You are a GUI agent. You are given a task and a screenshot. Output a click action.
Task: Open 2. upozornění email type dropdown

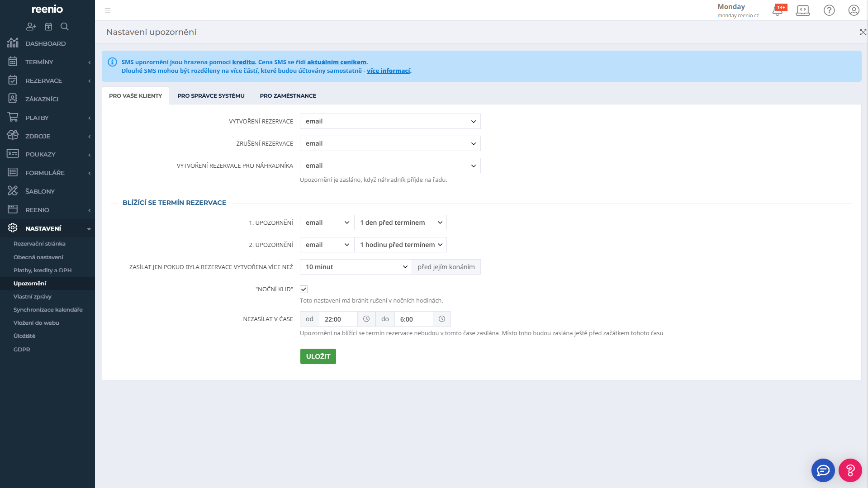click(x=327, y=245)
